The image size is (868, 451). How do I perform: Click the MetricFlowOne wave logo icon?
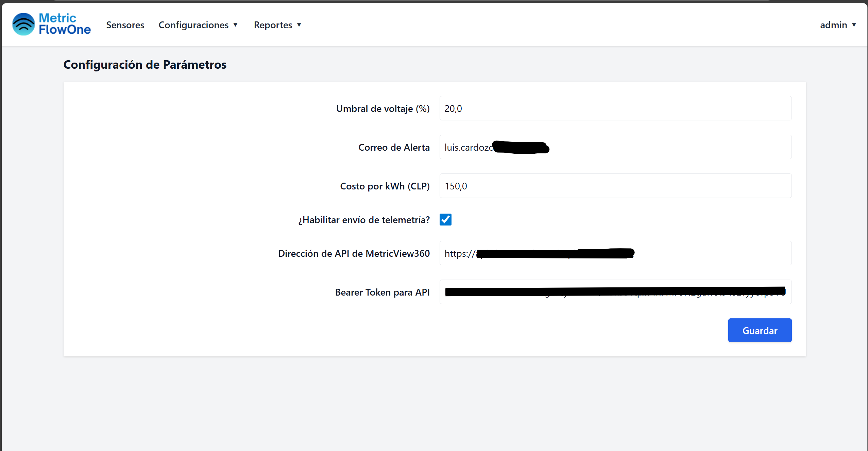[x=23, y=24]
